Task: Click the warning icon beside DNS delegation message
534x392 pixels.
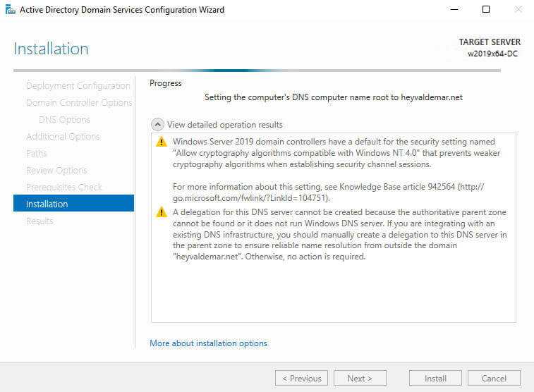Action: (x=162, y=212)
